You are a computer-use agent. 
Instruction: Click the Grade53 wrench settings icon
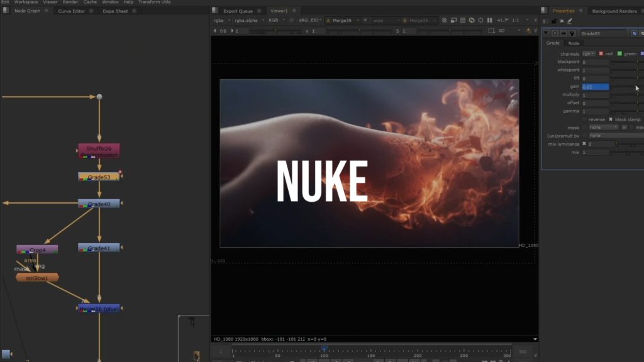coord(572,33)
